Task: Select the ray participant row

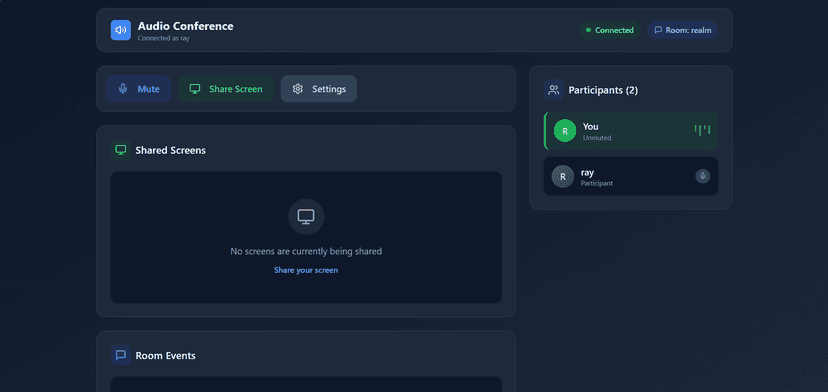Action: tap(631, 176)
